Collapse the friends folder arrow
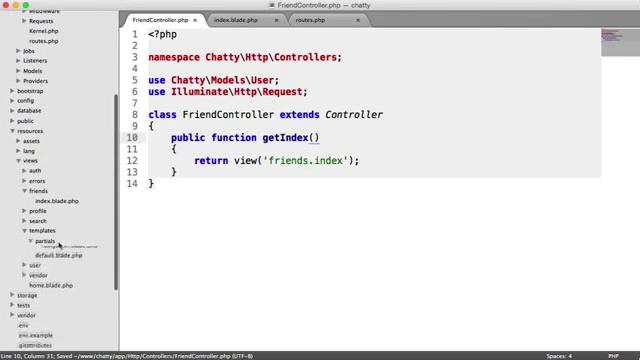 (24, 191)
